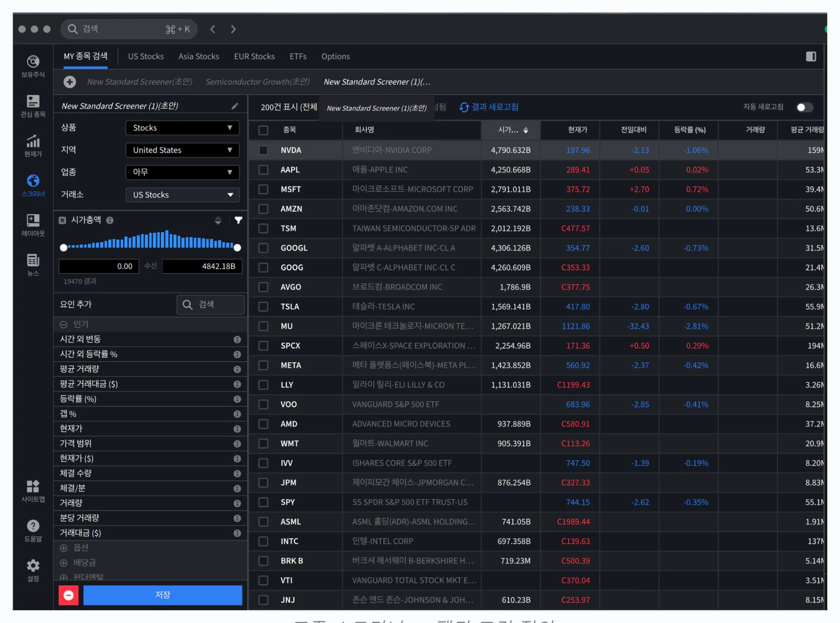Focus the 요인 추가 검색 field
The width and height of the screenshot is (840, 623).
pos(210,304)
